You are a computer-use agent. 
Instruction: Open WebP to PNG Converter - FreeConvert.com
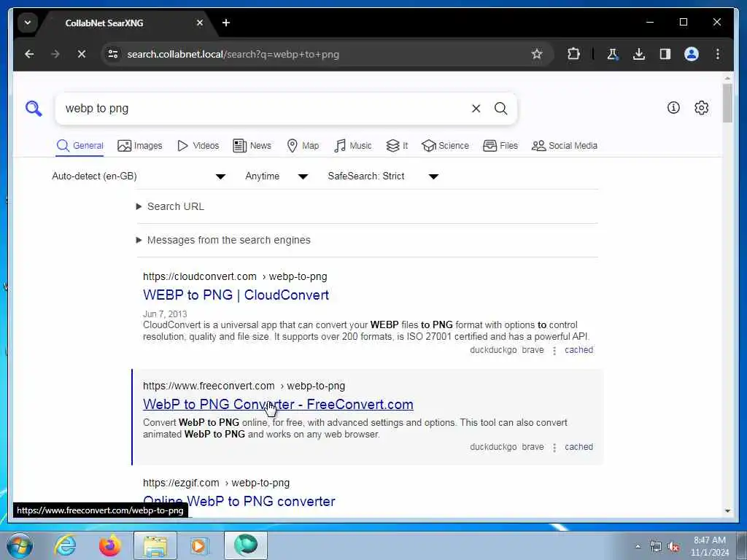click(278, 404)
